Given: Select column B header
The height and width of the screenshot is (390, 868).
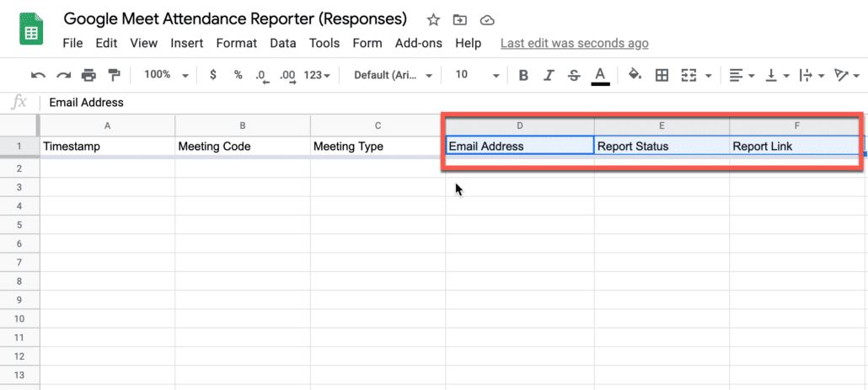Looking at the screenshot, I should click(x=243, y=126).
